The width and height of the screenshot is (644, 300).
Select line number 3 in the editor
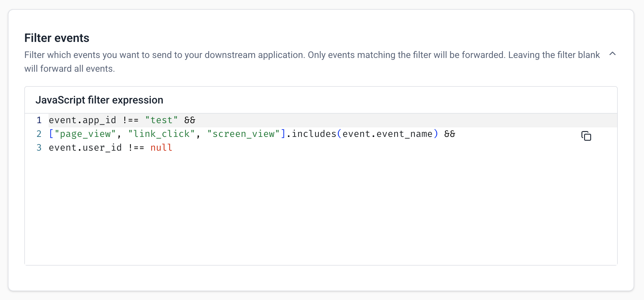[39, 148]
